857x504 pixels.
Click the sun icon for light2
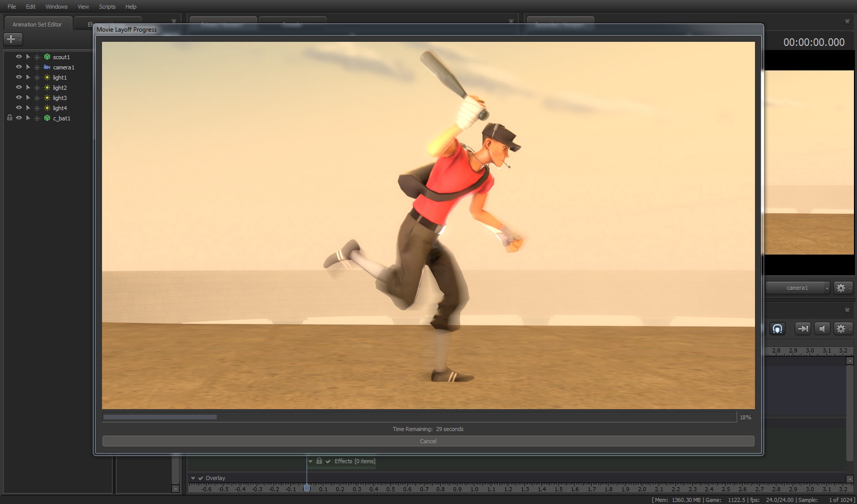click(x=47, y=88)
